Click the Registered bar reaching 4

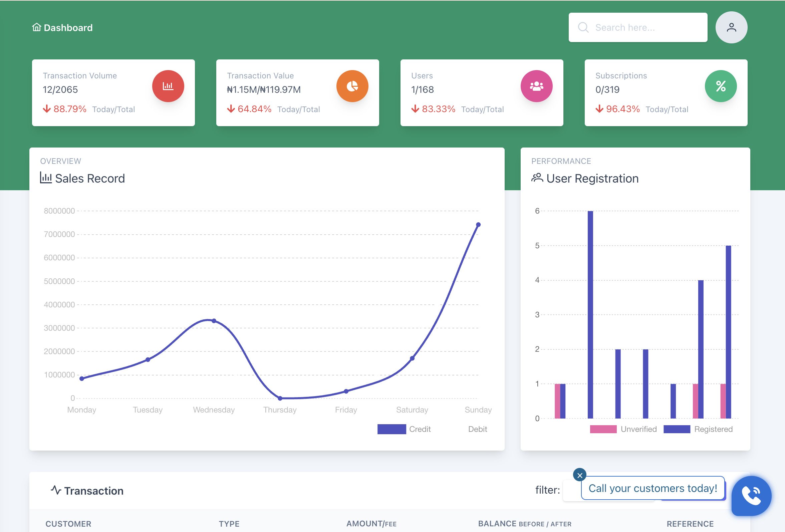tap(701, 349)
